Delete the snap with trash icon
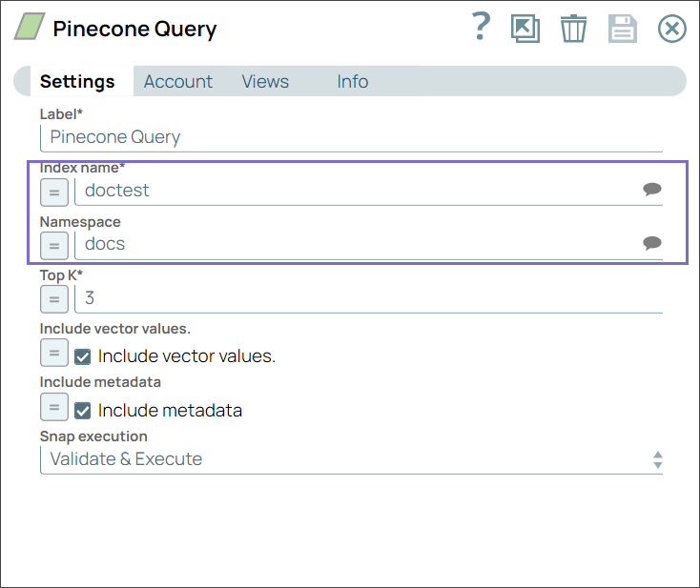Image resolution: width=700 pixels, height=588 pixels. pos(573,29)
